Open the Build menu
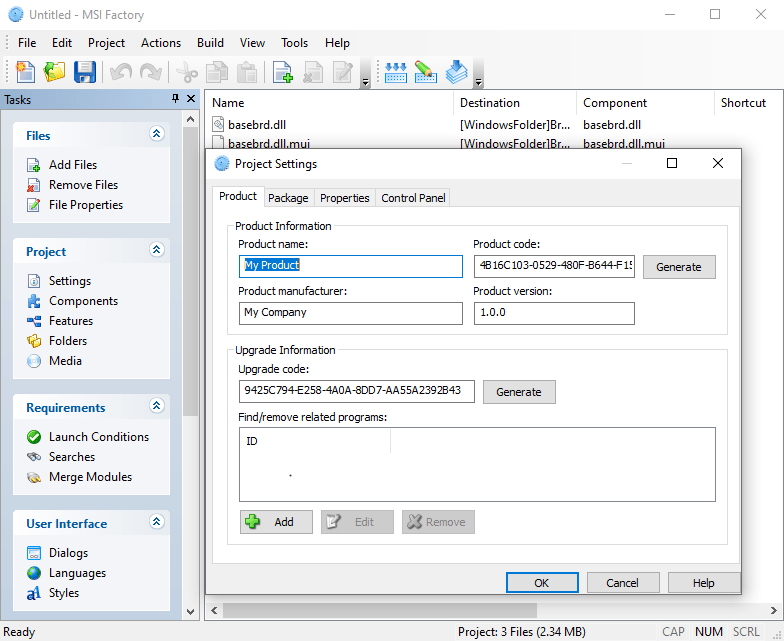784x641 pixels. click(210, 43)
